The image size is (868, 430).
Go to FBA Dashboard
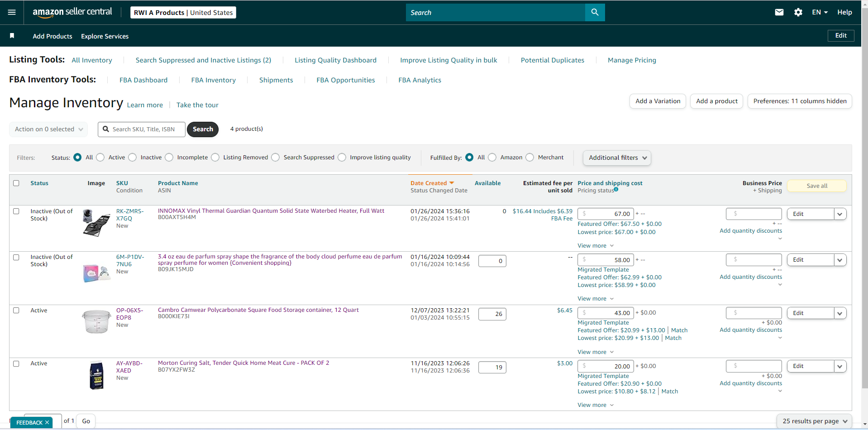click(143, 80)
